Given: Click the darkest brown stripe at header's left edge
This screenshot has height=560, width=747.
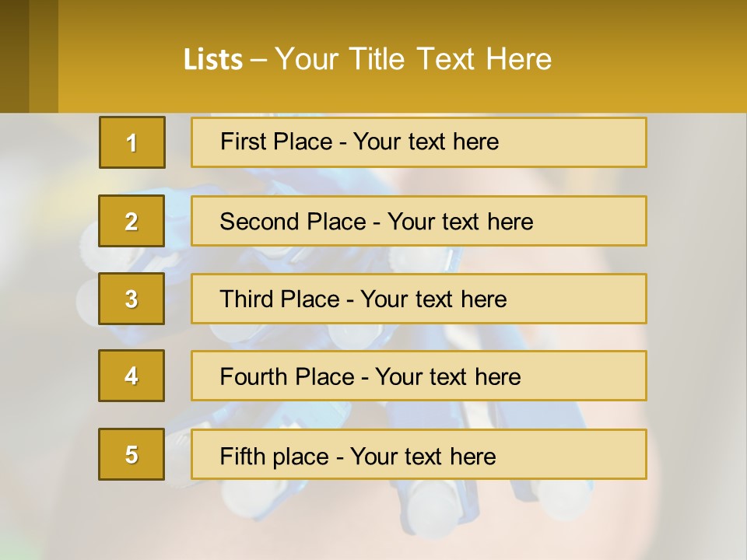Looking at the screenshot, I should pyautogui.click(x=14, y=56).
